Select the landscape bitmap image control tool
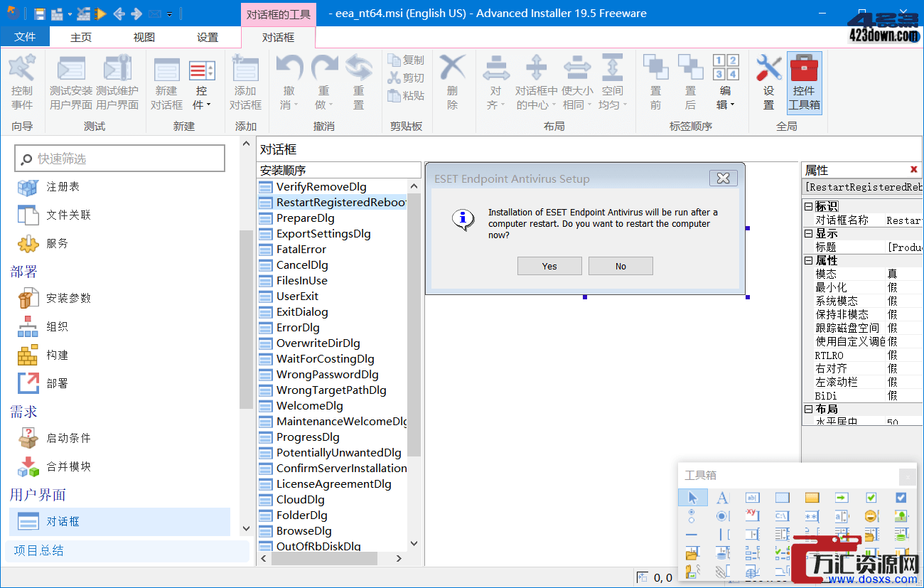The image size is (924, 588). pos(901,516)
